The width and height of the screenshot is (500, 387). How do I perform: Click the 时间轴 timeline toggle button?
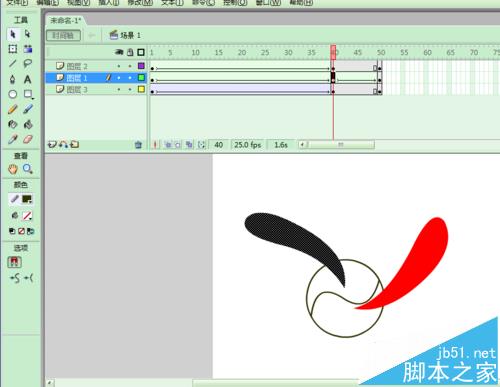coord(63,35)
